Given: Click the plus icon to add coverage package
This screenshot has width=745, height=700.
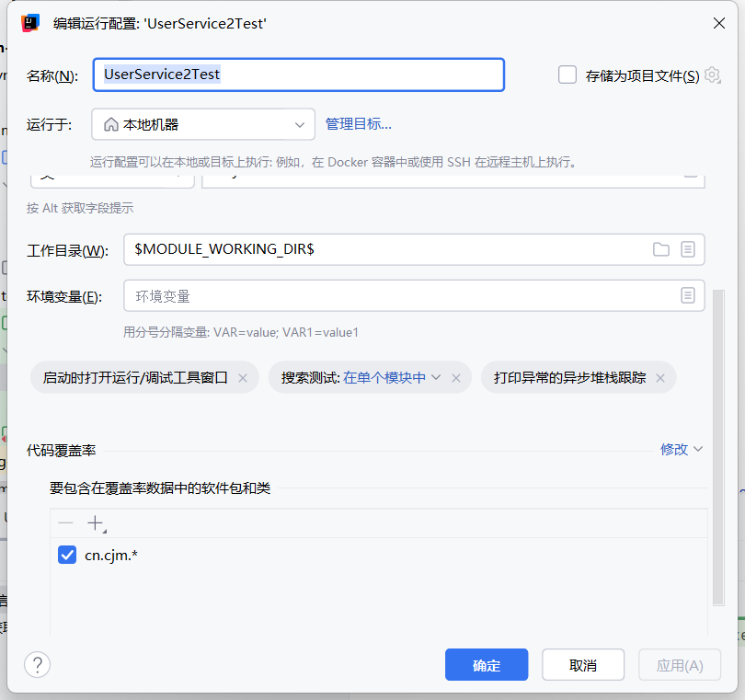Looking at the screenshot, I should coord(95,523).
